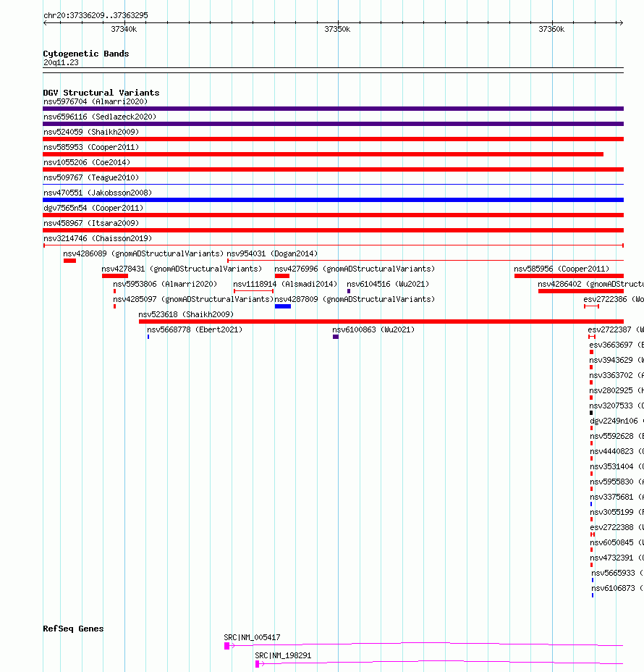644x672 pixels.
Task: Open the SRC|NM_198291 gene label
Action: coord(283,656)
